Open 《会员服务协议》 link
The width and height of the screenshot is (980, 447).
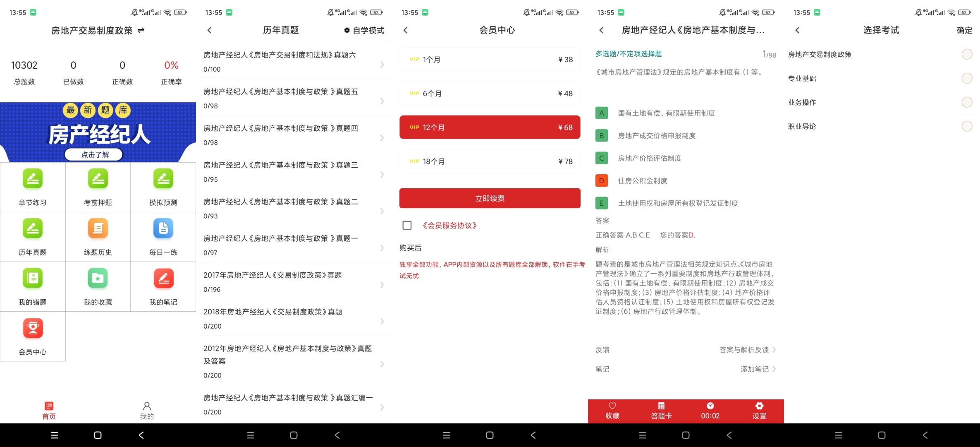(449, 225)
